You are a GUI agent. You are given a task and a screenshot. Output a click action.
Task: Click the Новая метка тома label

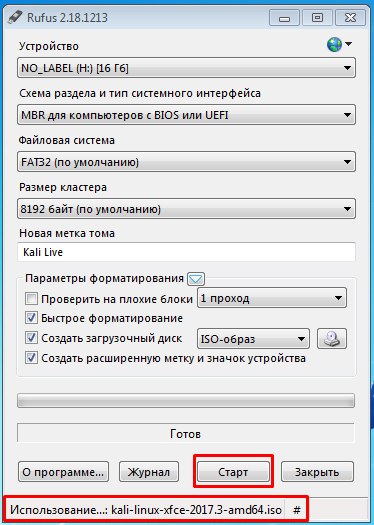(x=67, y=233)
